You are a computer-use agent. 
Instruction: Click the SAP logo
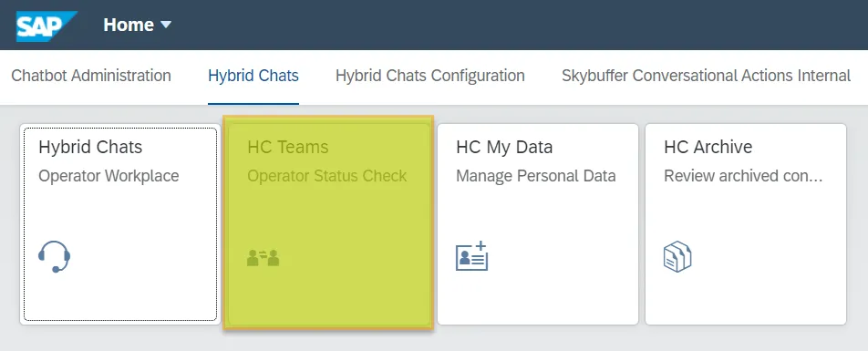(x=46, y=26)
